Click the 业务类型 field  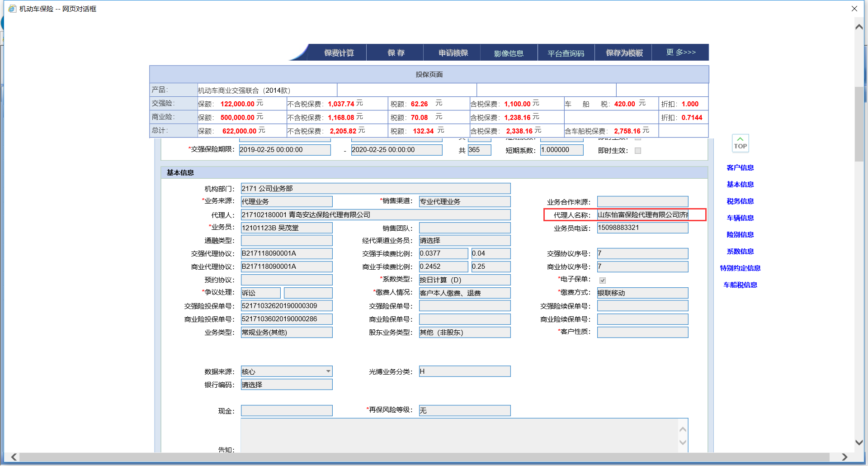click(287, 332)
